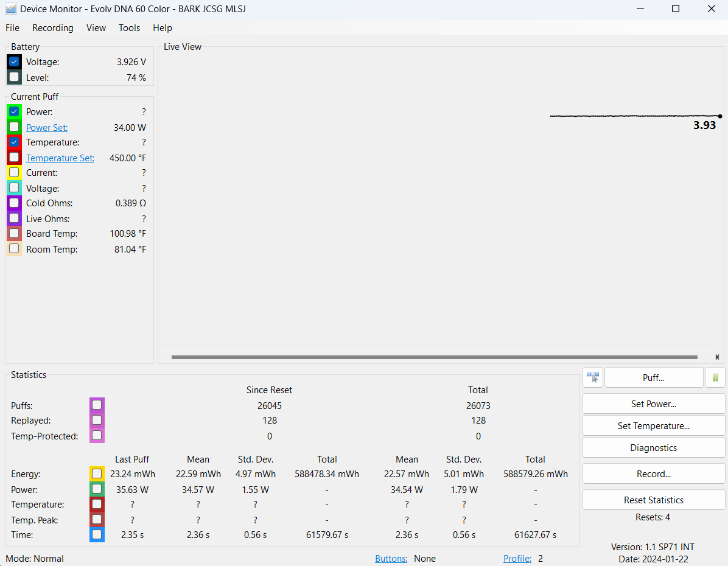Click the Power Set link

pyautogui.click(x=47, y=128)
